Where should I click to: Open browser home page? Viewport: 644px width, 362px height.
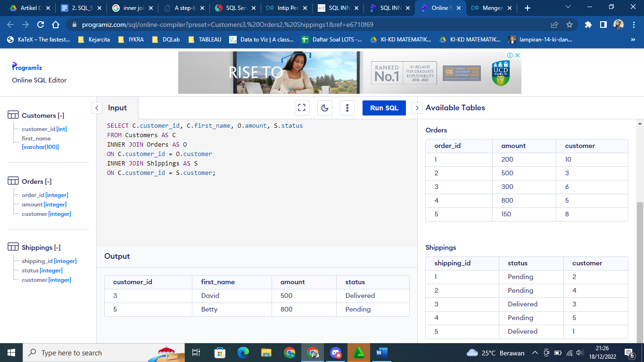coord(56,25)
